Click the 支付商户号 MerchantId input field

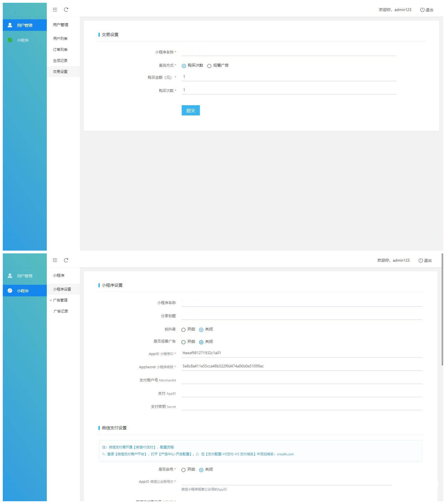(302, 380)
